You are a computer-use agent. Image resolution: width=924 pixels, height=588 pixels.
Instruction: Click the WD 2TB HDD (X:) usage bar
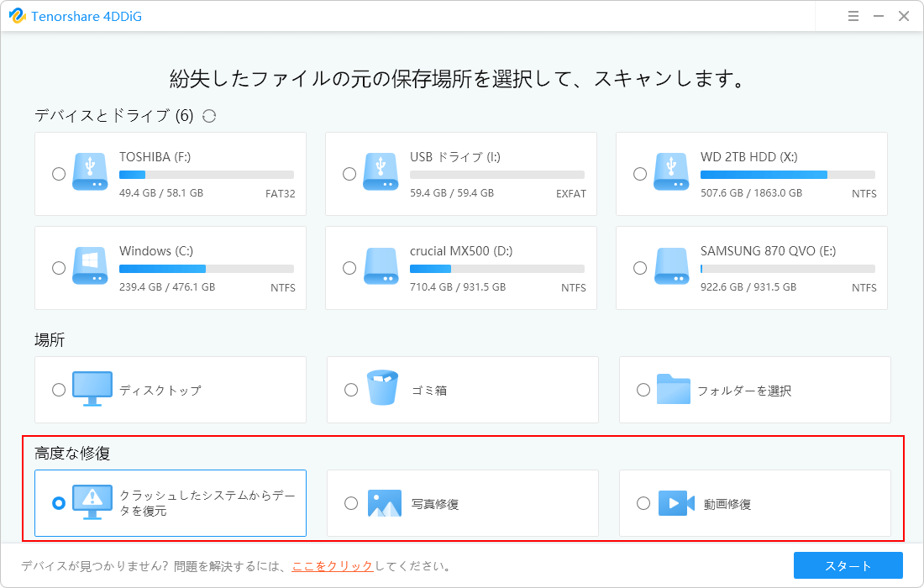pyautogui.click(x=787, y=175)
